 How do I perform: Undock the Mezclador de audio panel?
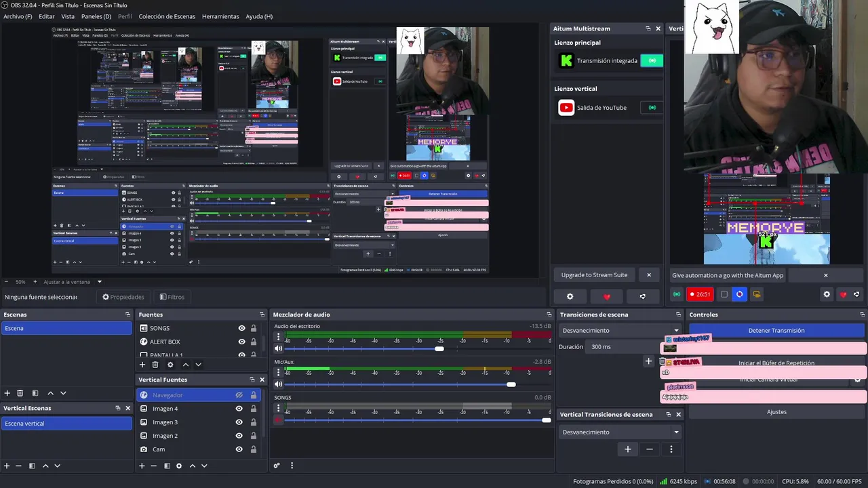pyautogui.click(x=549, y=314)
